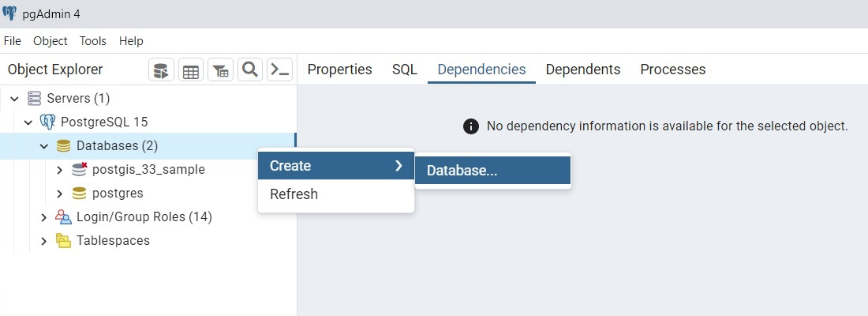Click the disconnected postgis_33_sample database icon
This screenshot has width=868, height=316.
(x=80, y=170)
